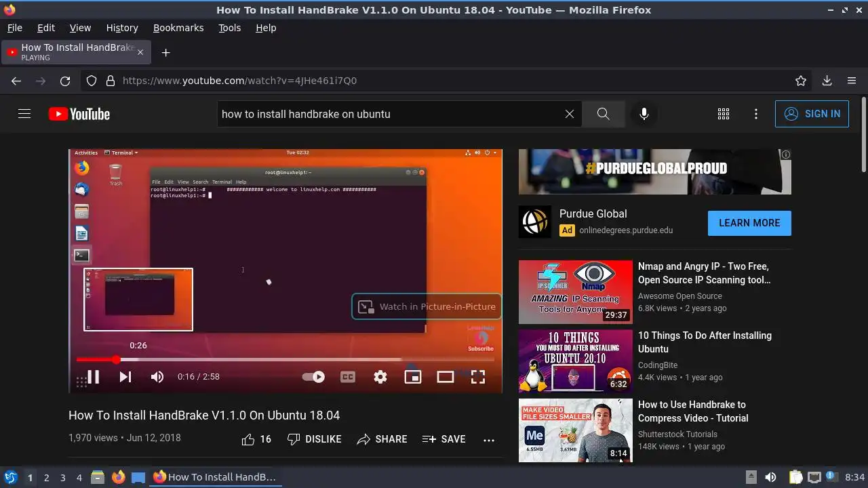Sign in to YouTube

click(x=812, y=114)
